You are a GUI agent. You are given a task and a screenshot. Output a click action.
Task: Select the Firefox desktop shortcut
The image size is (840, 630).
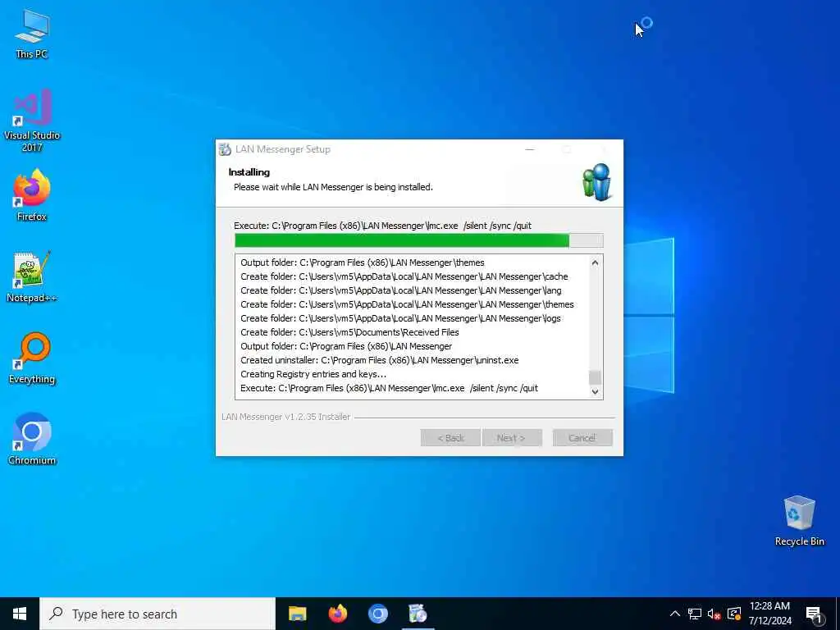click(32, 195)
